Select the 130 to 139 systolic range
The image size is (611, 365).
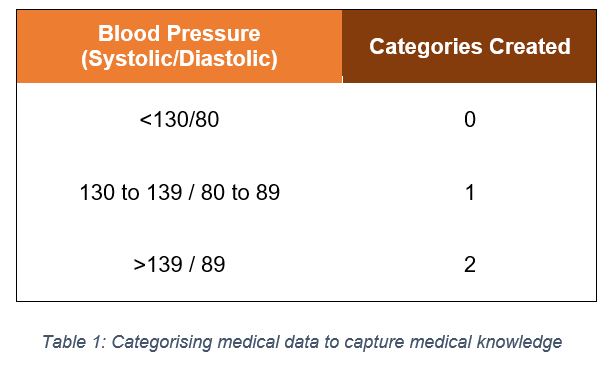tap(131, 192)
